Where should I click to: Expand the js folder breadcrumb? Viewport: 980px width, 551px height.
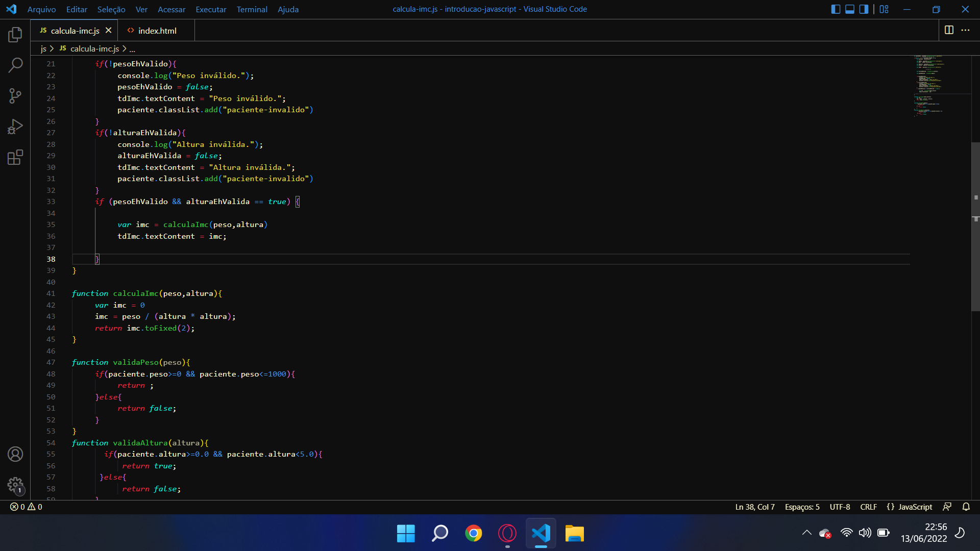coord(43,48)
